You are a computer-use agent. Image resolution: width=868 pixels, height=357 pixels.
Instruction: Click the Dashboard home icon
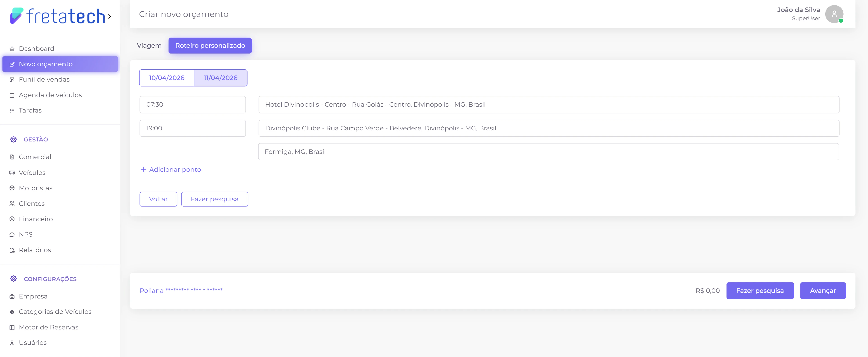pos(12,49)
